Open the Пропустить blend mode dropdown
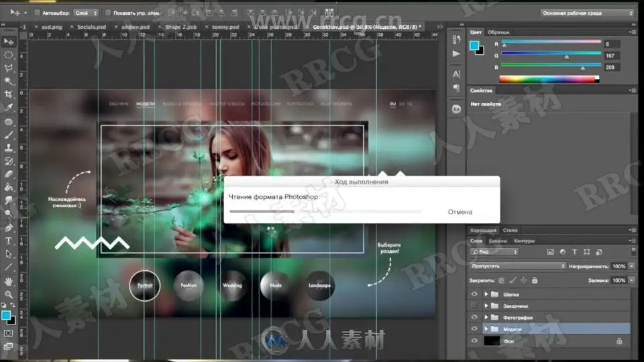 point(518,265)
